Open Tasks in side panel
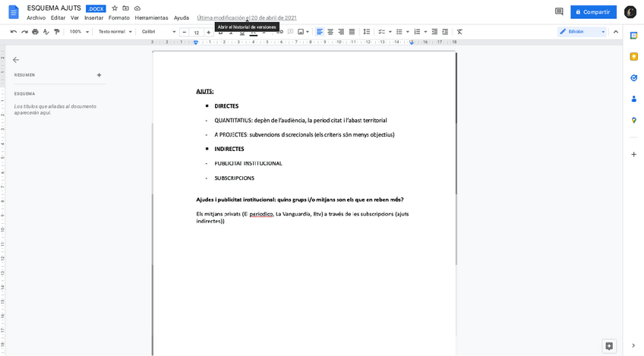The height and width of the screenshot is (356, 644). [x=633, y=78]
